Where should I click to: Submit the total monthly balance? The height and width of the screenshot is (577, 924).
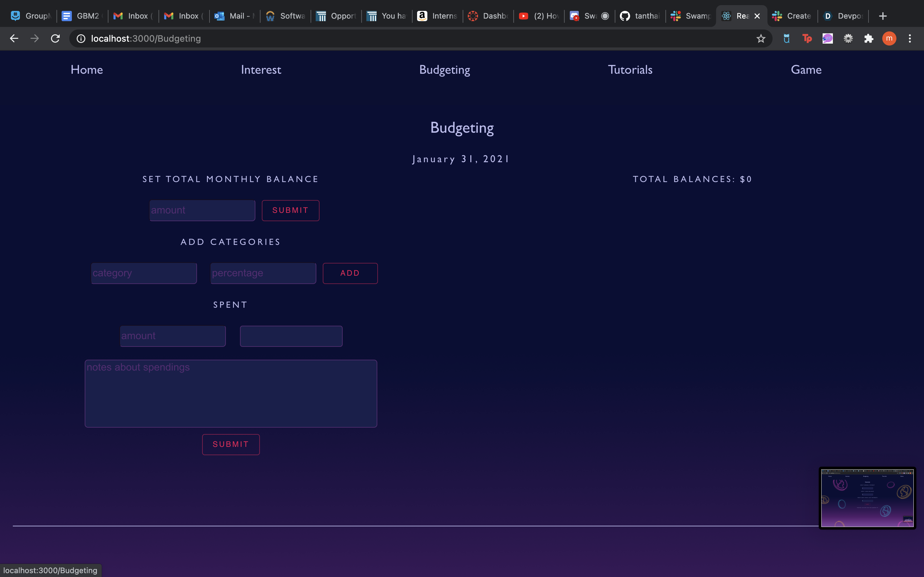coord(290,210)
